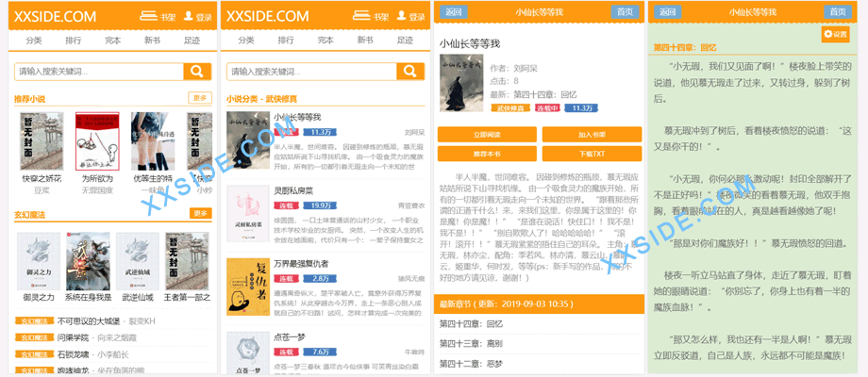Select 分类 on the 武侠修真 category screen
The width and height of the screenshot is (868, 377).
click(246, 41)
